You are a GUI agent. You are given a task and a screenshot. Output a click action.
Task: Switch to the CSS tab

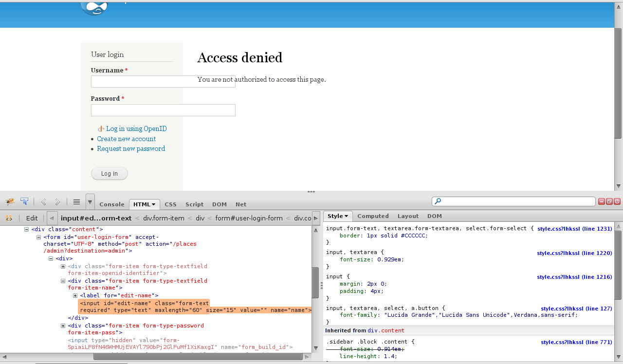pyautogui.click(x=170, y=204)
